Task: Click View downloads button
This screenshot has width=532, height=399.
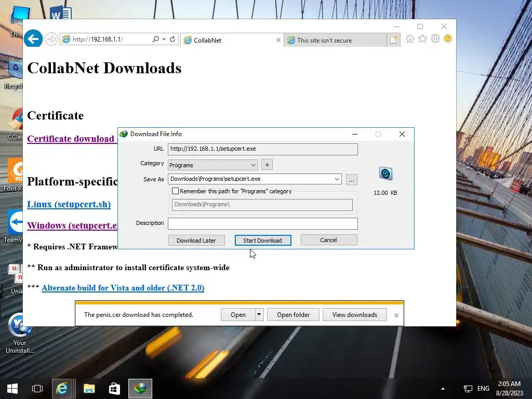Action: coord(354,314)
